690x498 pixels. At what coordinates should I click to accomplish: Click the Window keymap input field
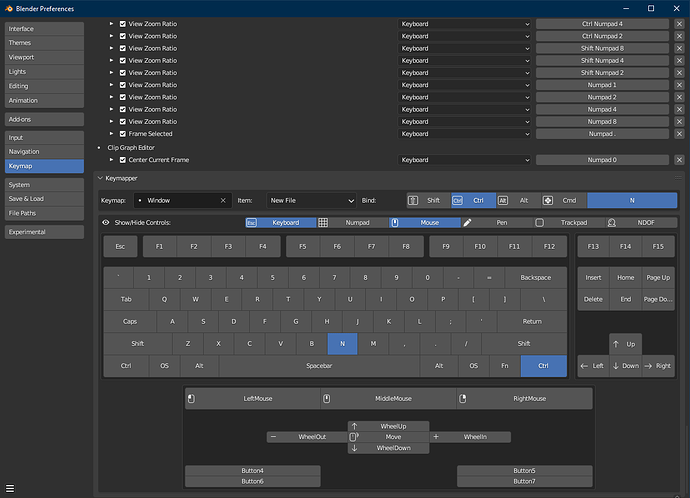click(x=183, y=201)
